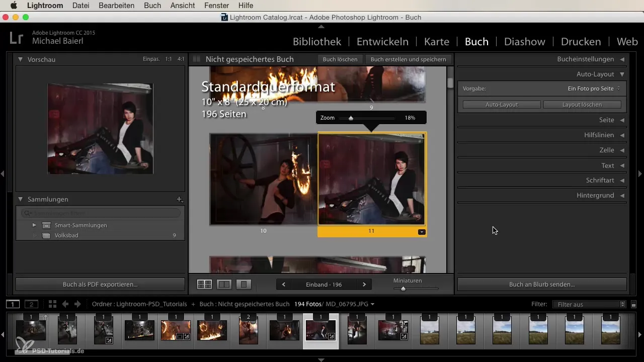The width and height of the screenshot is (644, 362).
Task: Click Layout löschen button
Action: (582, 105)
